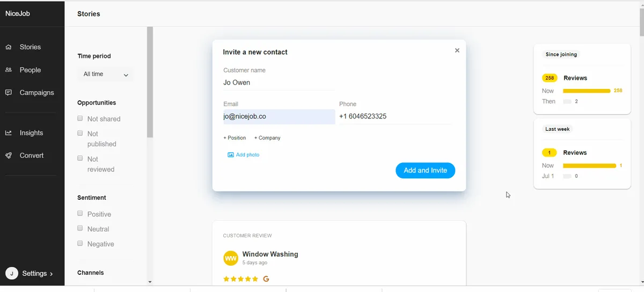The height and width of the screenshot is (292, 644).
Task: Tick the Negative sentiment checkbox
Action: tap(80, 243)
